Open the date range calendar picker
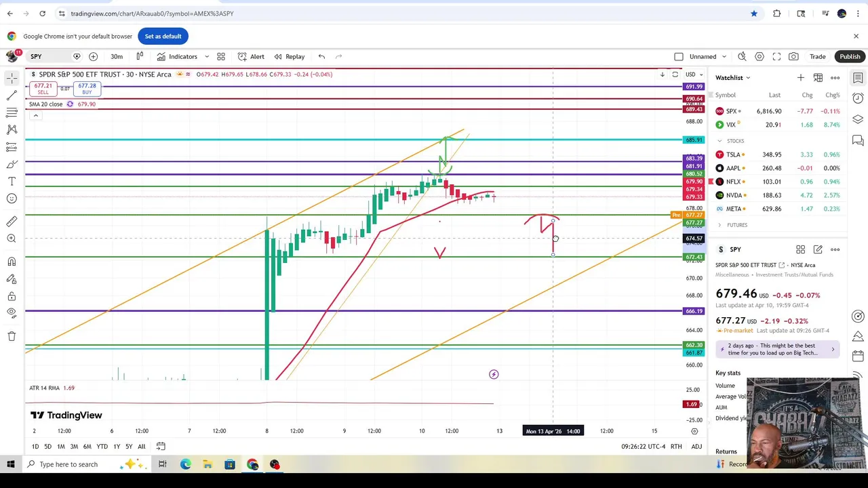 (161, 446)
